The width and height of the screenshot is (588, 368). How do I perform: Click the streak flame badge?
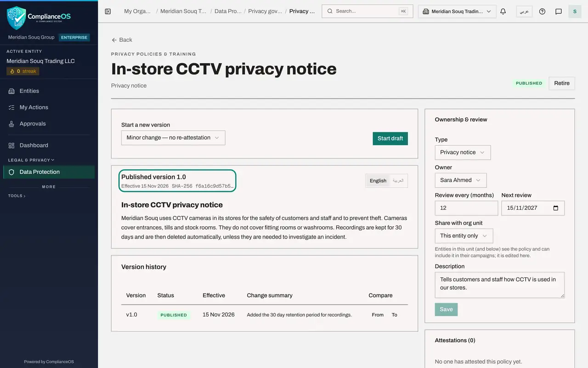[23, 71]
